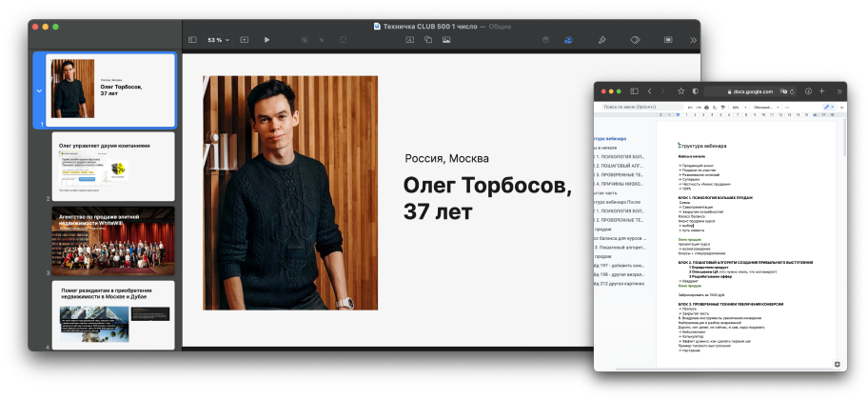Open Google Docs zoom percentage dropdown
The image size is (868, 400).
(x=739, y=107)
